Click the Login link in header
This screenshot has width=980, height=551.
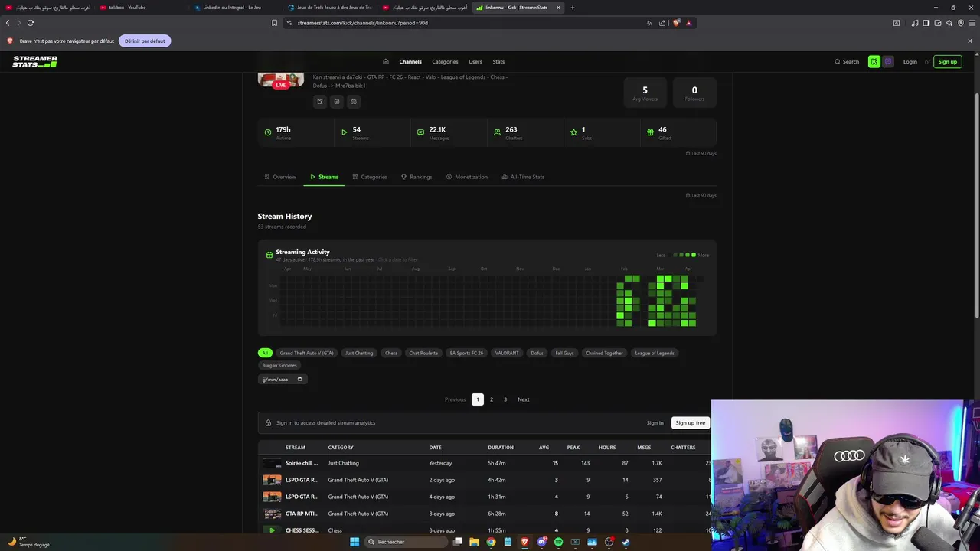point(910,62)
